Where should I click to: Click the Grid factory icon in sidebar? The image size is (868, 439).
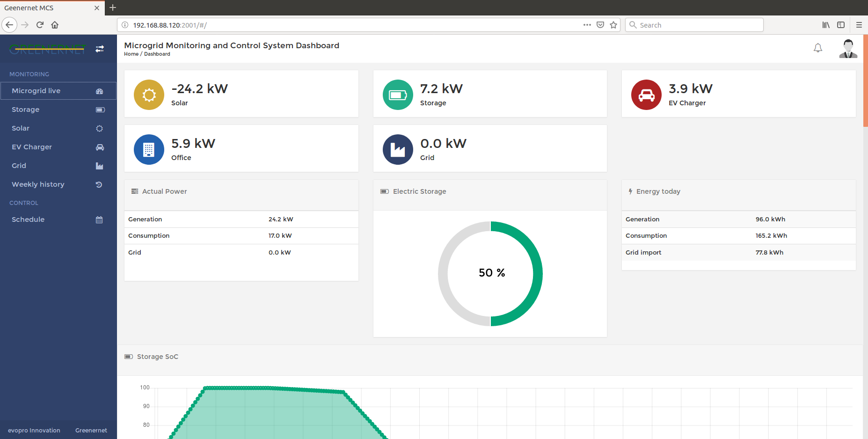(x=100, y=166)
